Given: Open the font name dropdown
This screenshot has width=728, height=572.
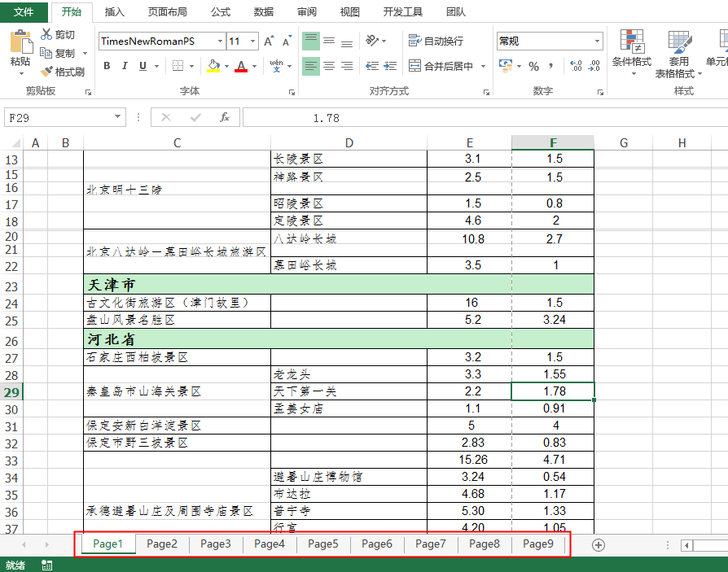Looking at the screenshot, I should (x=220, y=41).
